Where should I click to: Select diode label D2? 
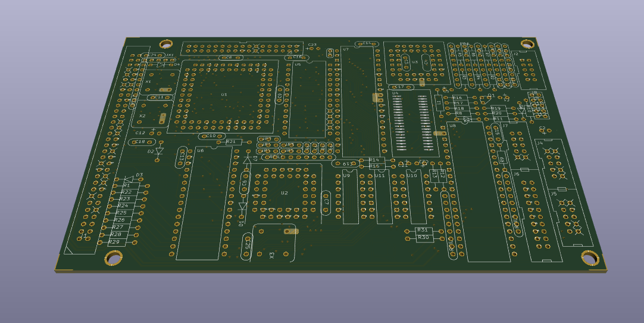(x=151, y=151)
